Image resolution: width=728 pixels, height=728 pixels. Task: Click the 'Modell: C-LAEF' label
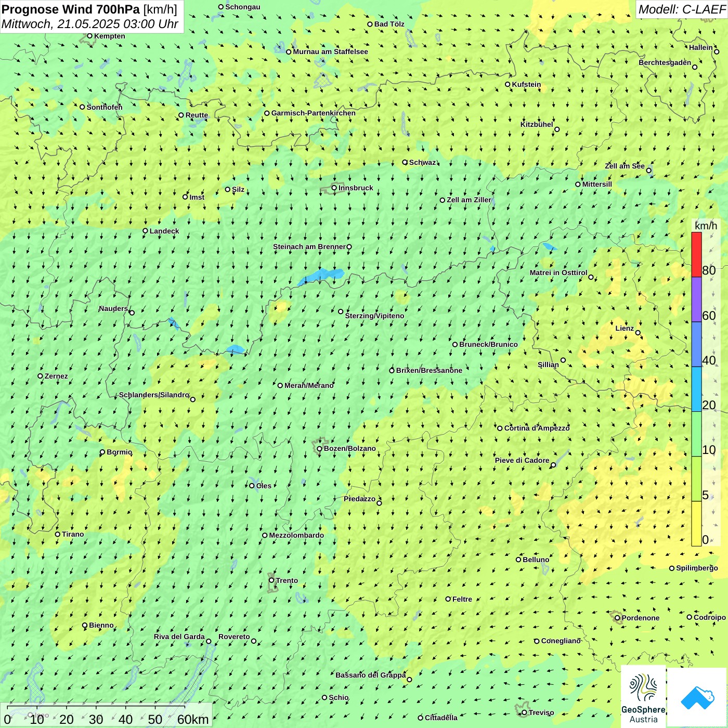click(x=682, y=9)
